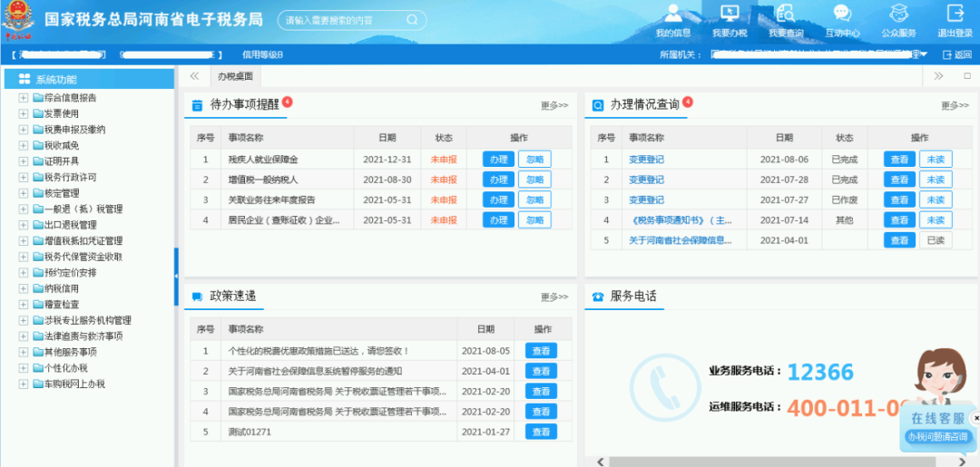
Task: Expand 纳税信用 tree node
Action: (x=23, y=288)
